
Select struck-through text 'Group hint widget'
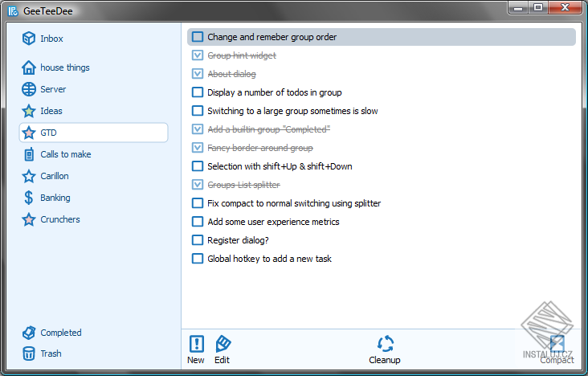coord(242,55)
